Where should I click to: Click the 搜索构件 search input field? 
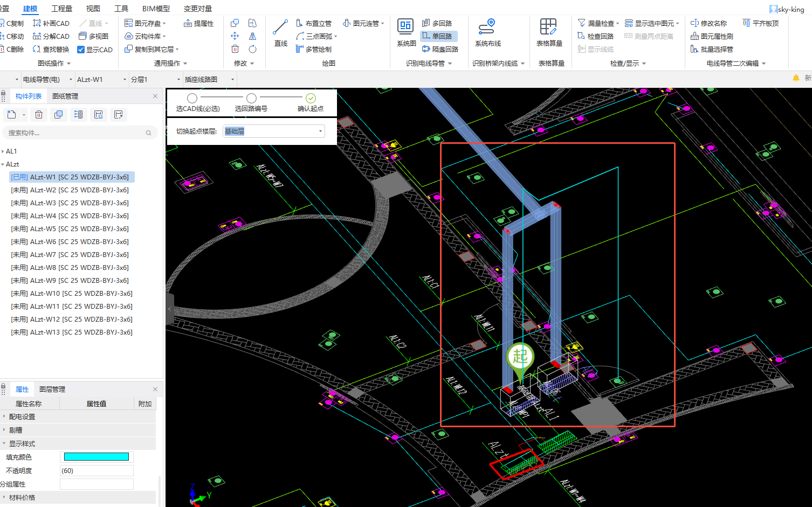click(75, 133)
